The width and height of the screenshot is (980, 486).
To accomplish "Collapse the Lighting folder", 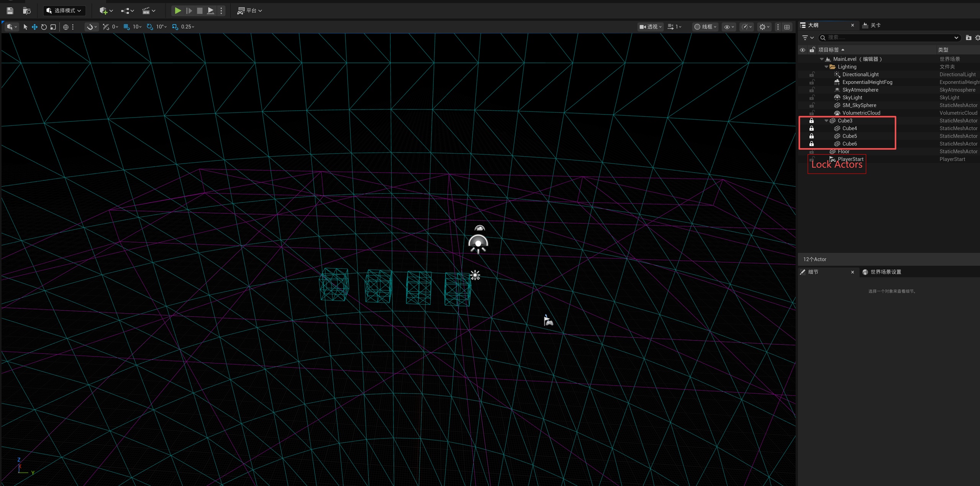I will pyautogui.click(x=826, y=67).
